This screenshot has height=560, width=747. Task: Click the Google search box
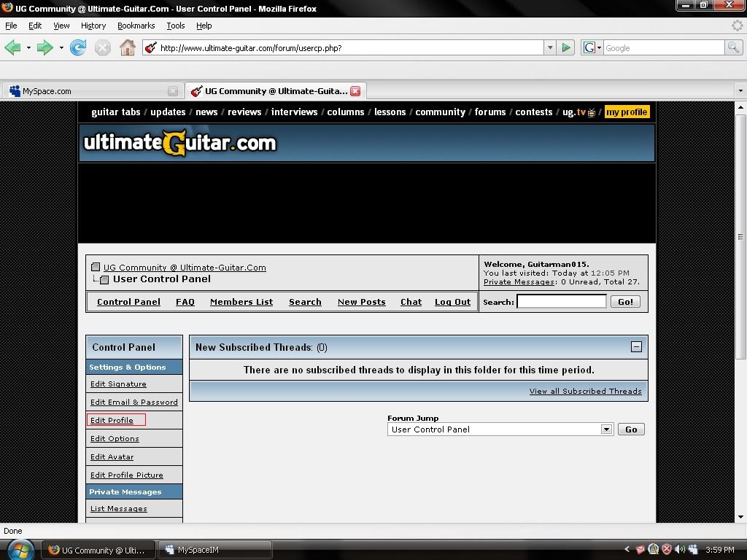click(x=664, y=47)
